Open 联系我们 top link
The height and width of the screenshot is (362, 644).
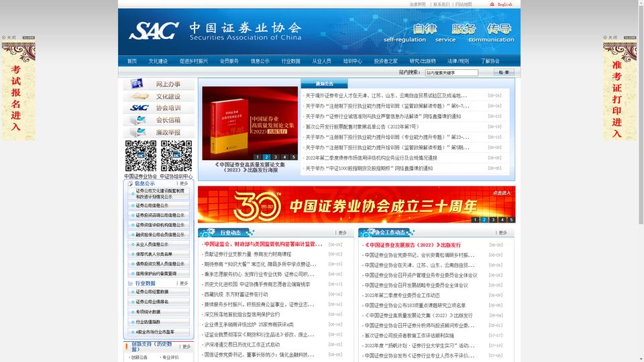(441, 4)
